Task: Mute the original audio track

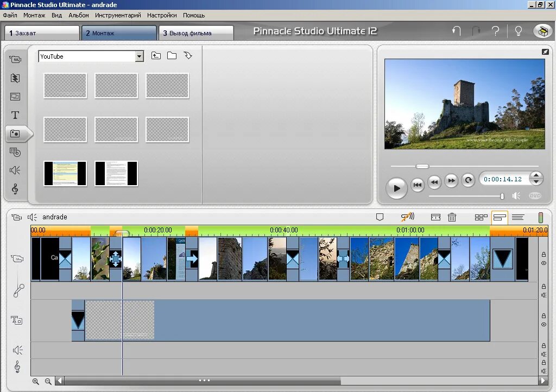Action: 544,295
